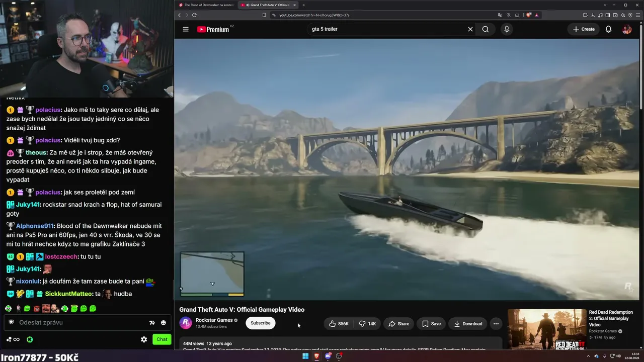This screenshot has width=644, height=362.
Task: Open the browser downloads icon
Action: (593, 15)
